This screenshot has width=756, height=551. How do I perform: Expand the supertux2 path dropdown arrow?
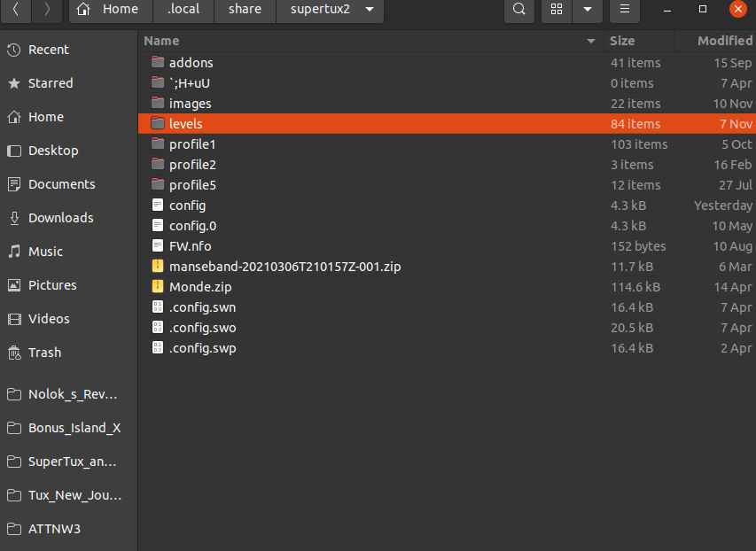370,10
